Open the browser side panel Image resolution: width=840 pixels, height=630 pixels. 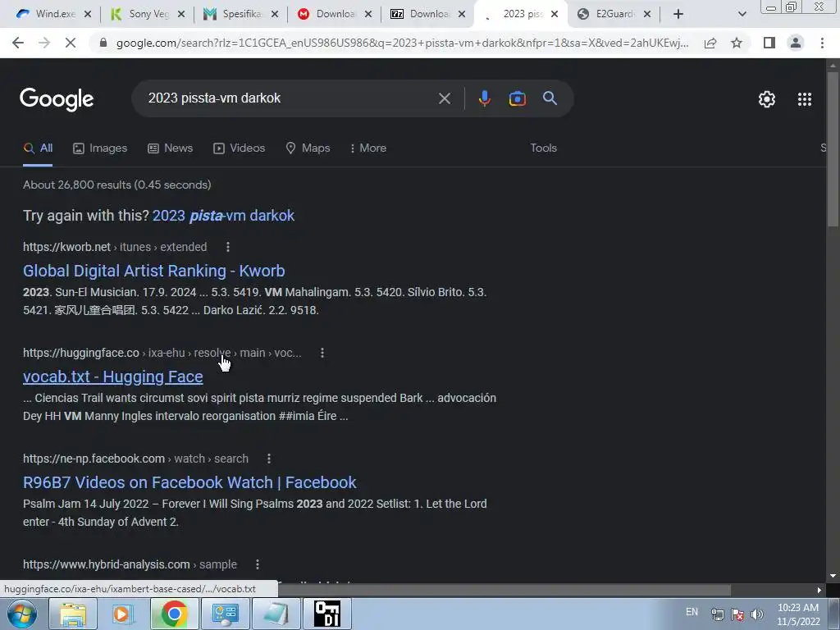tap(769, 43)
